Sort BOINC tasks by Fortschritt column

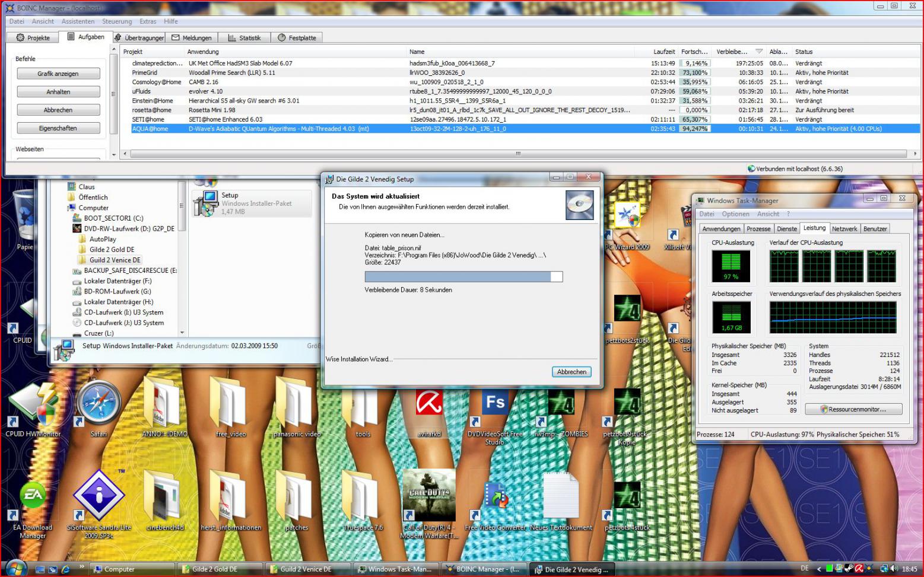pyautogui.click(x=695, y=52)
